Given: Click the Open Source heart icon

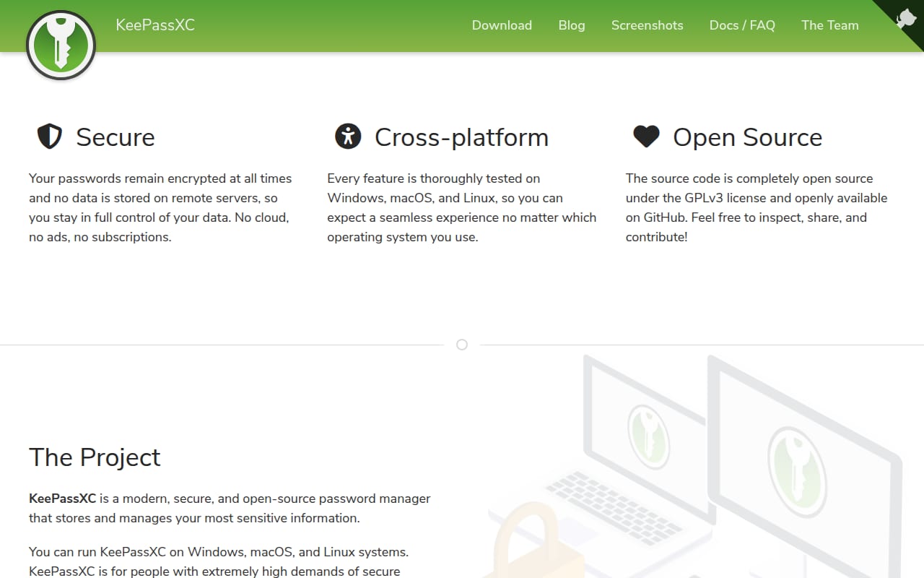Looking at the screenshot, I should 646,136.
